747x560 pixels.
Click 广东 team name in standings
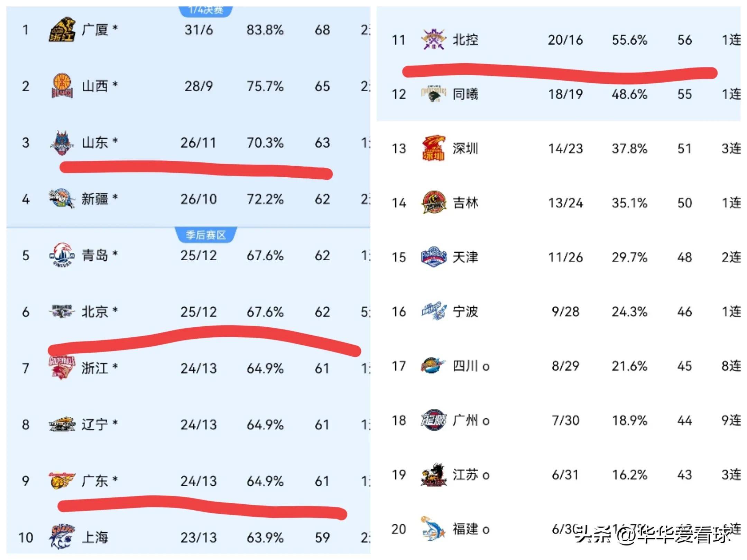[95, 480]
